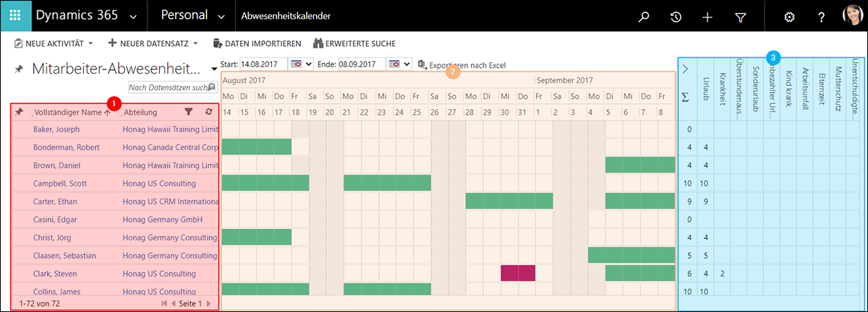Open Clark, Steven record
Viewport: 868px width, 312px height.
56,274
